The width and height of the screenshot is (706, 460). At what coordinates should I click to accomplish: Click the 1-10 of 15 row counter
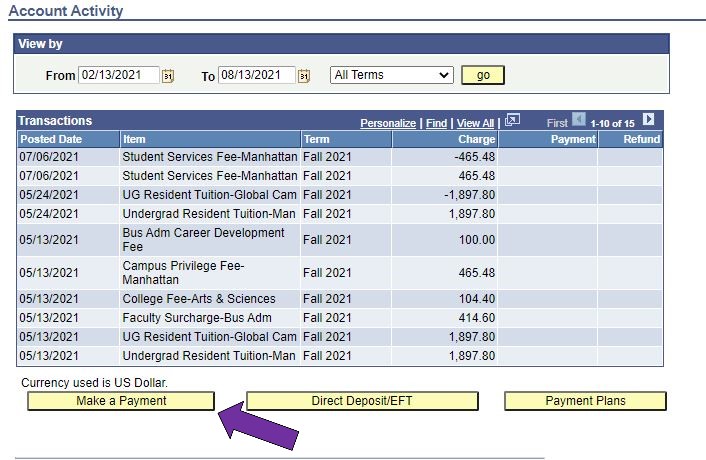coord(612,124)
